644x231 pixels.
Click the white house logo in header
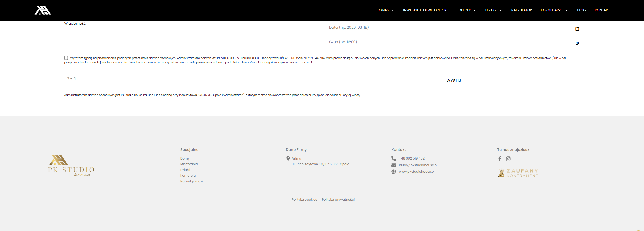coord(42,10)
